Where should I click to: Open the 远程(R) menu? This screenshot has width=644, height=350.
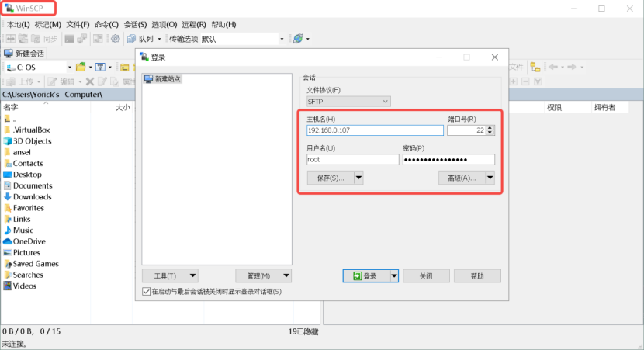point(194,25)
